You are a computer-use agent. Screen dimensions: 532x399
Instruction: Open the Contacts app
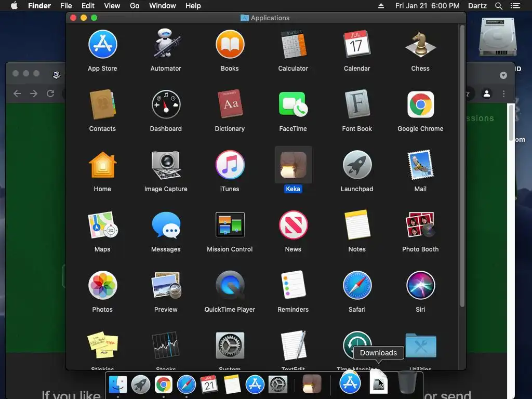102,104
